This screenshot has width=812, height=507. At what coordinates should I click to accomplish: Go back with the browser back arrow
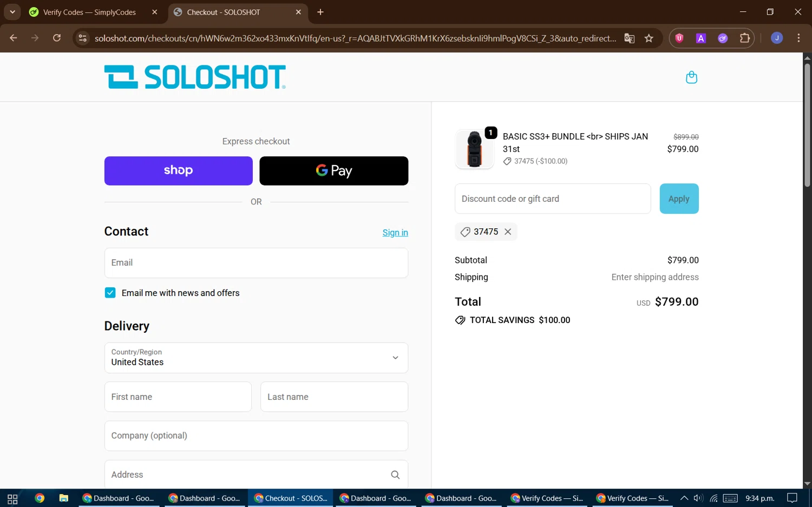click(14, 38)
